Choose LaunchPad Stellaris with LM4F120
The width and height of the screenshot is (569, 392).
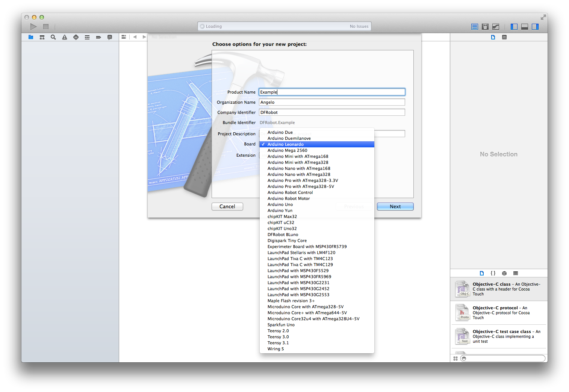pos(317,253)
